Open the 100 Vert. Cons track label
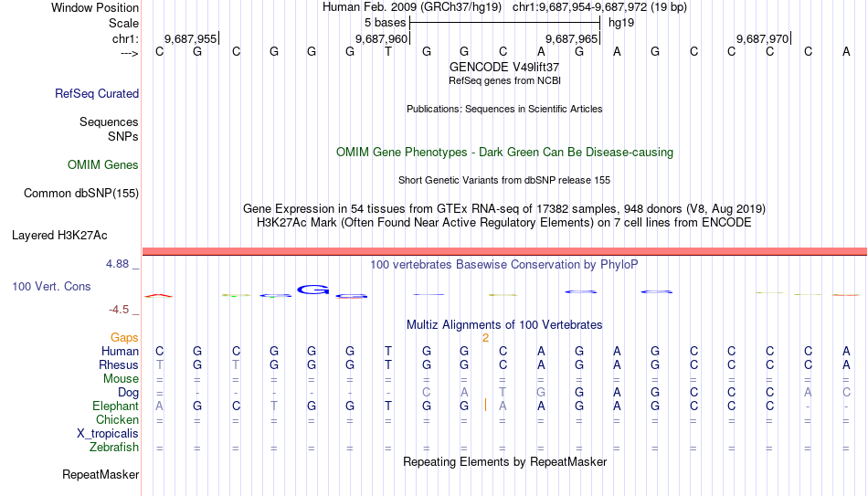This screenshot has height=496, width=868. (51, 286)
